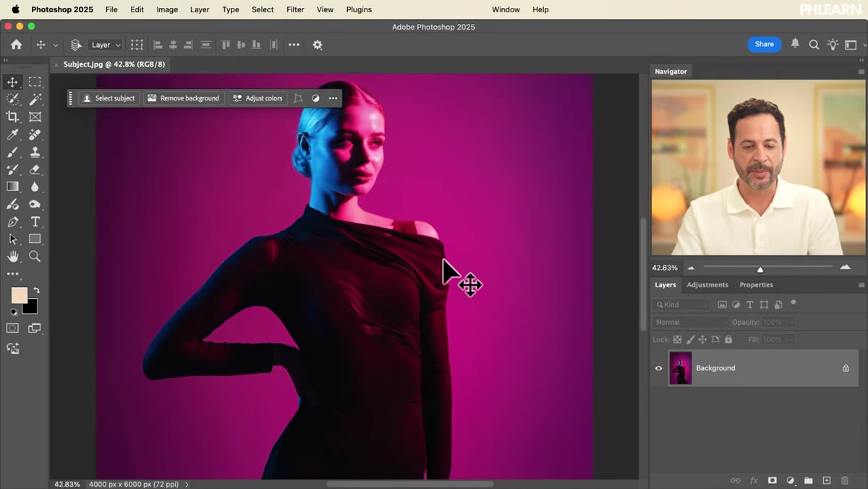The height and width of the screenshot is (489, 868).
Task: Select the Zoom tool
Action: 35,256
